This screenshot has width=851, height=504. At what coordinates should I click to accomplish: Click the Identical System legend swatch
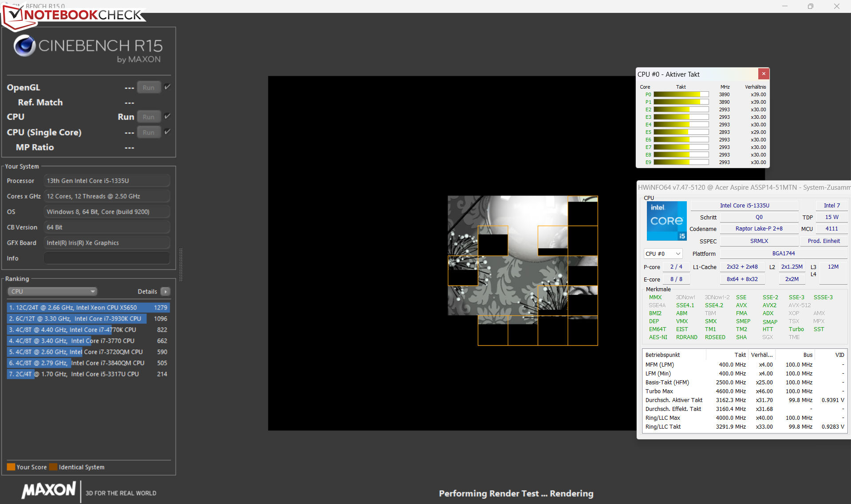click(x=53, y=467)
